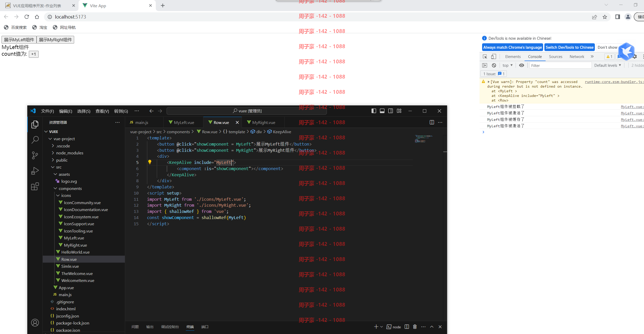644x334 pixels.
Task: Open the editor's more actions menu
Action: pyautogui.click(x=440, y=122)
